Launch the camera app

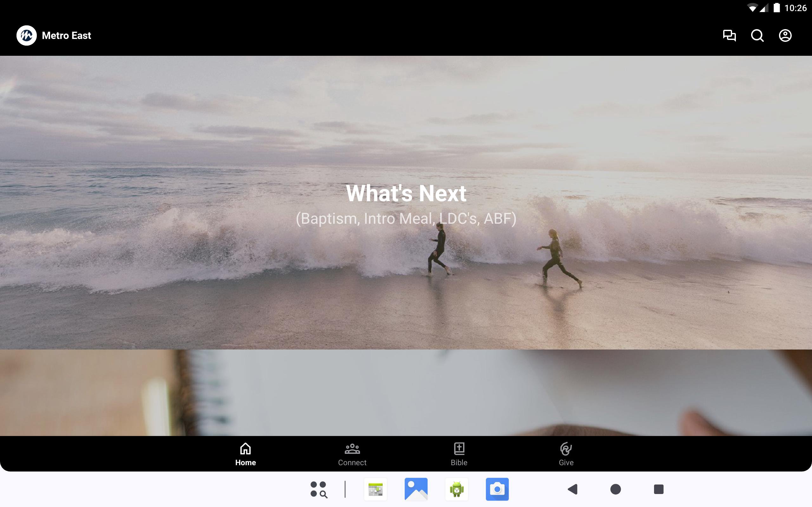pos(497,489)
